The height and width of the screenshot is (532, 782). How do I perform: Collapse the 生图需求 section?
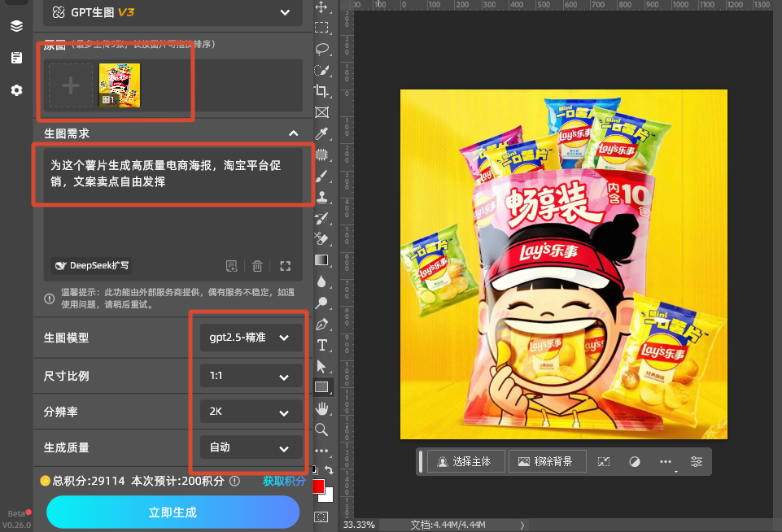(293, 133)
